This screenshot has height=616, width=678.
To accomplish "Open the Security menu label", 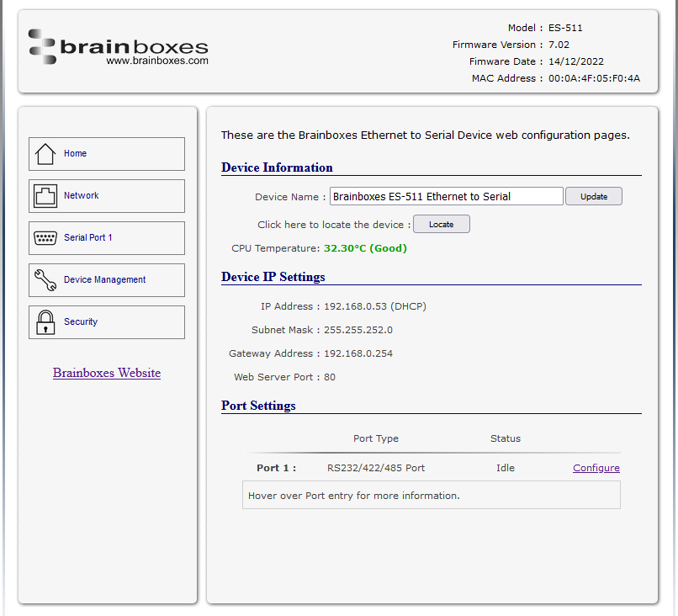I will tap(81, 322).
